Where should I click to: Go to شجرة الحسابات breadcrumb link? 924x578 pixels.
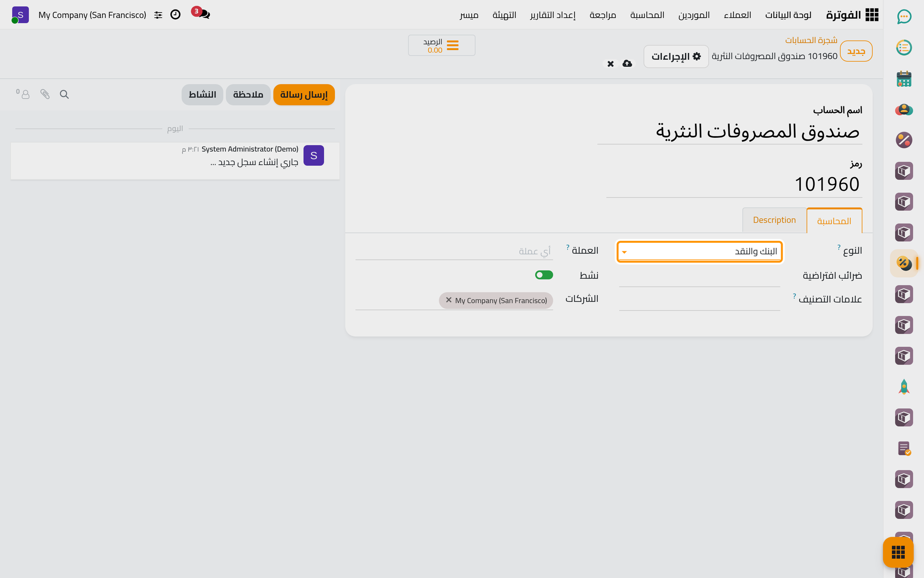(811, 40)
